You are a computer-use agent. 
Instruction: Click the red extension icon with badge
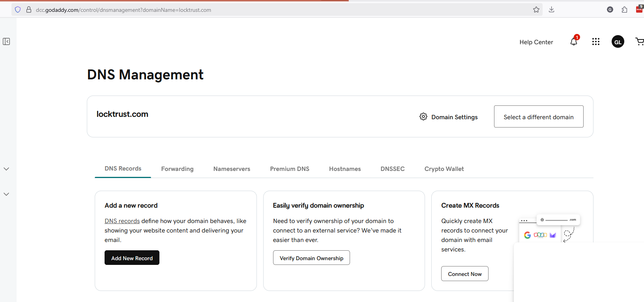click(x=640, y=9)
